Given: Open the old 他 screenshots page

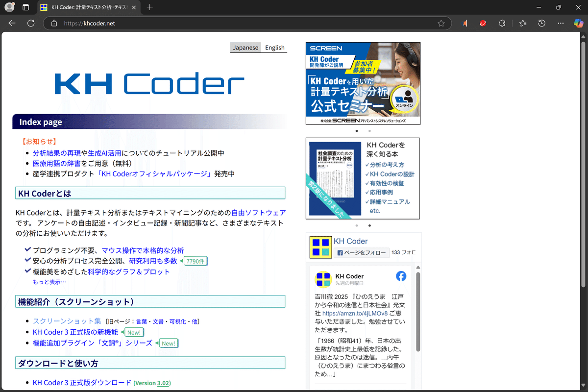Looking at the screenshot, I should 195,321.
